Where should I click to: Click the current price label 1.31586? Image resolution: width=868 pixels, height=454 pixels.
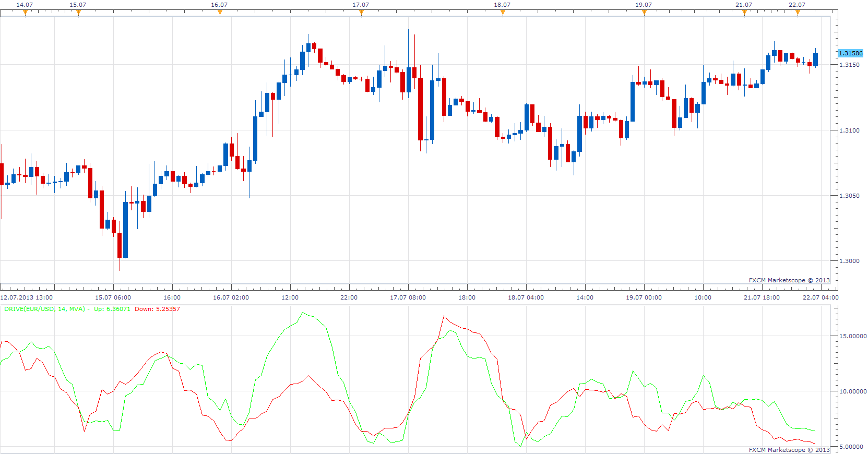pyautogui.click(x=851, y=53)
